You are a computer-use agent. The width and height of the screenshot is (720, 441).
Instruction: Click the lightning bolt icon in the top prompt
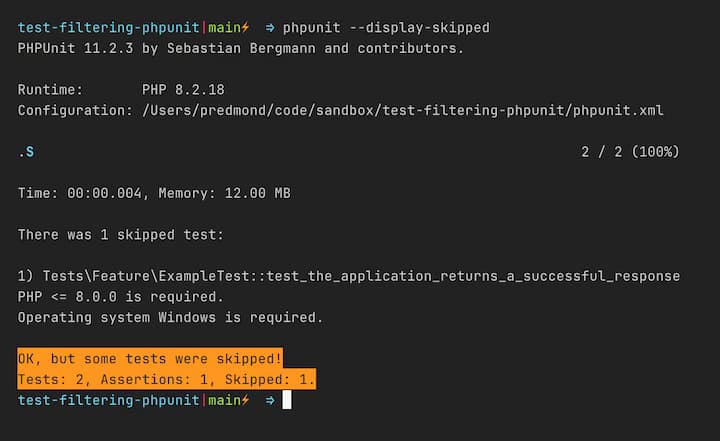245,27
